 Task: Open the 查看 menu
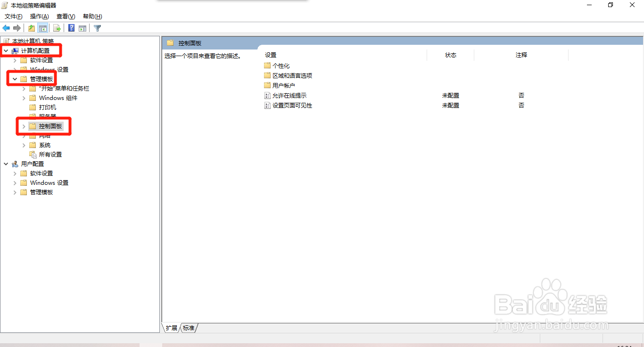click(65, 16)
